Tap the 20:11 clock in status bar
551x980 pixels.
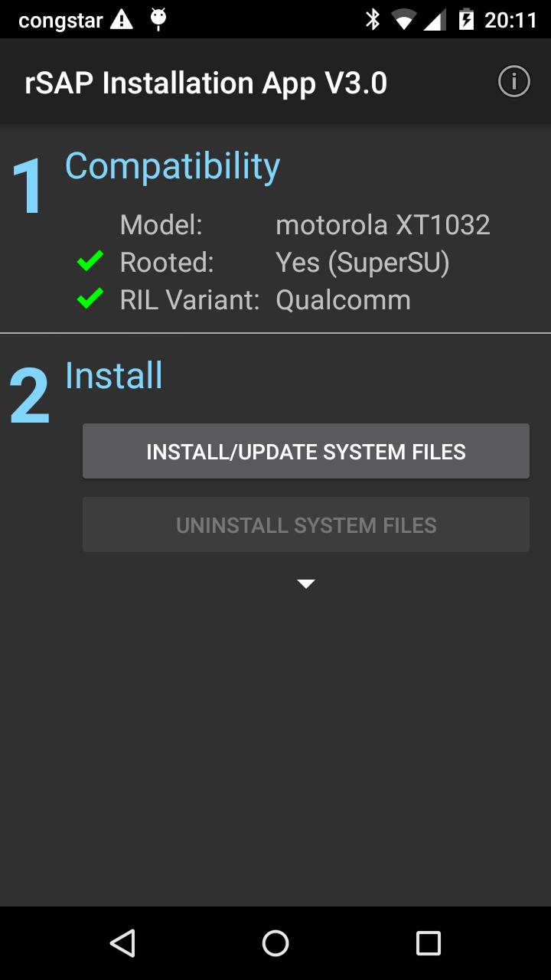click(510, 19)
